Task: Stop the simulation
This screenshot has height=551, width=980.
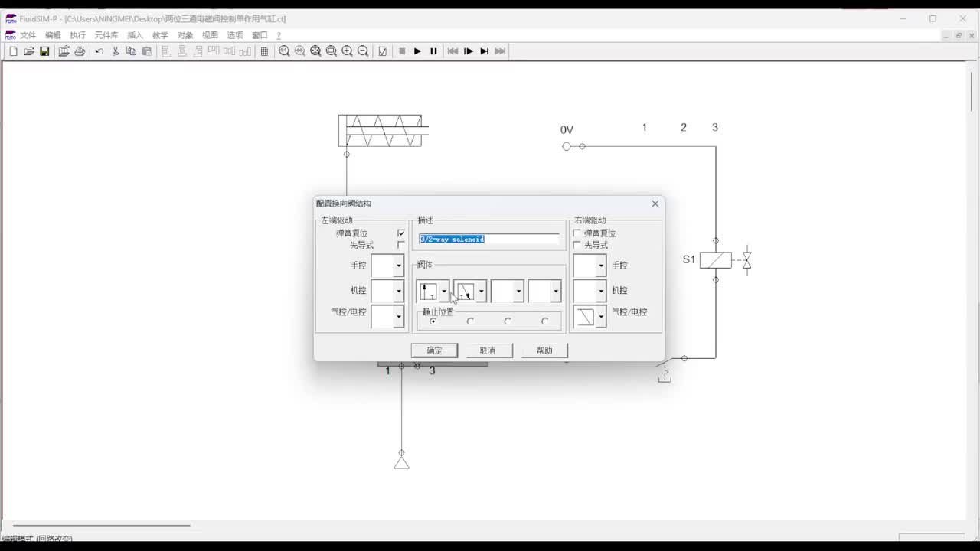Action: [x=402, y=51]
